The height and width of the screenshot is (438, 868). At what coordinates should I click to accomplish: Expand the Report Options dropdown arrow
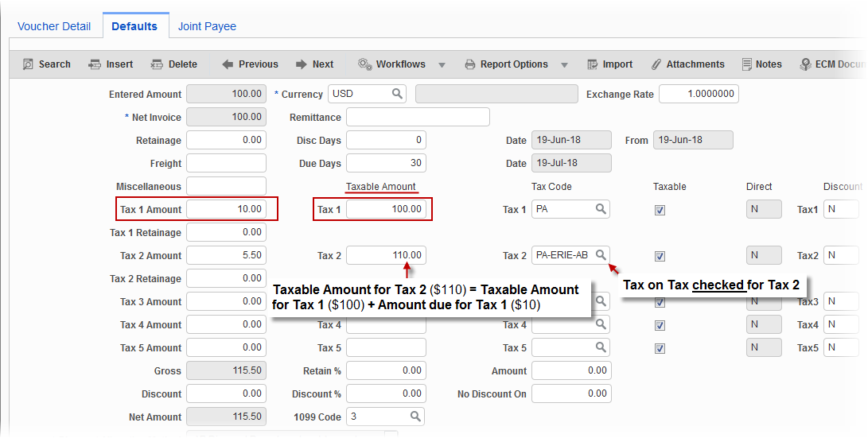(564, 64)
